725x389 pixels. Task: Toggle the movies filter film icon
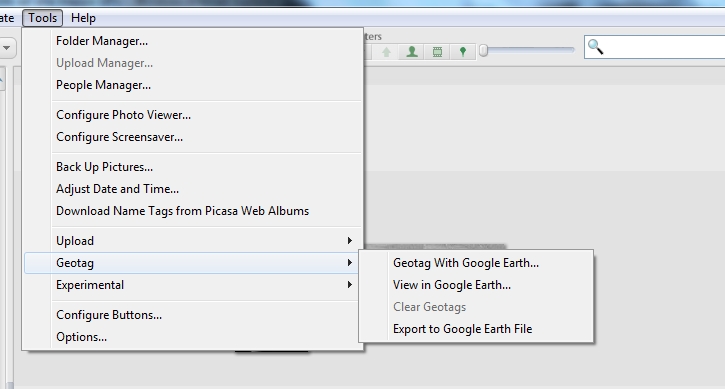tap(437, 51)
